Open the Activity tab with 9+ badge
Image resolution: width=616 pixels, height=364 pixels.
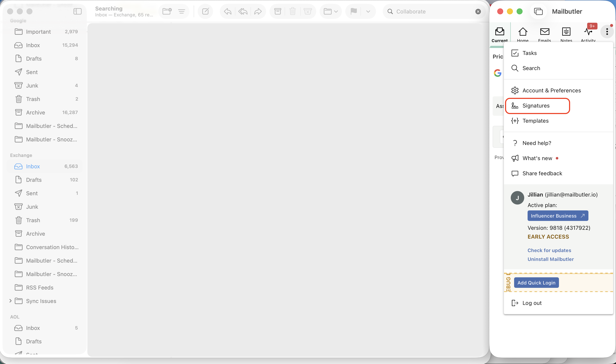(588, 34)
